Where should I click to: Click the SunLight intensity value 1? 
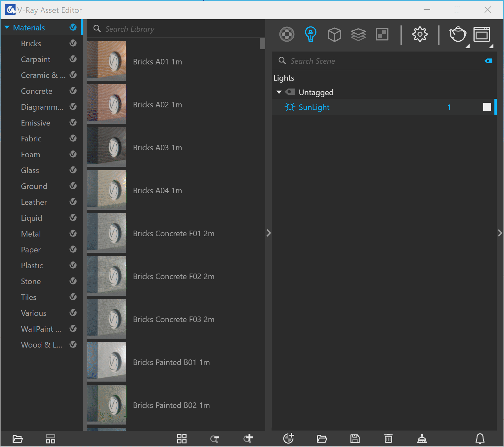coord(449,107)
